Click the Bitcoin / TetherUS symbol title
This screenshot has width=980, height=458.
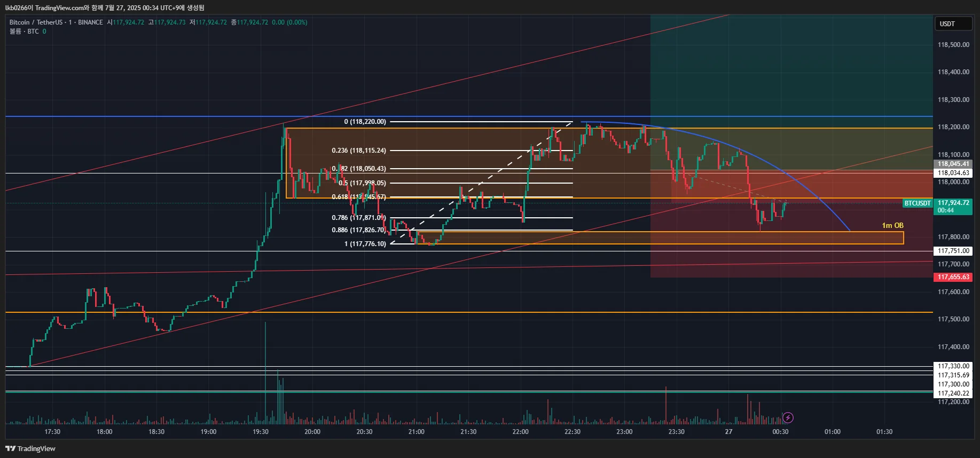[36, 22]
